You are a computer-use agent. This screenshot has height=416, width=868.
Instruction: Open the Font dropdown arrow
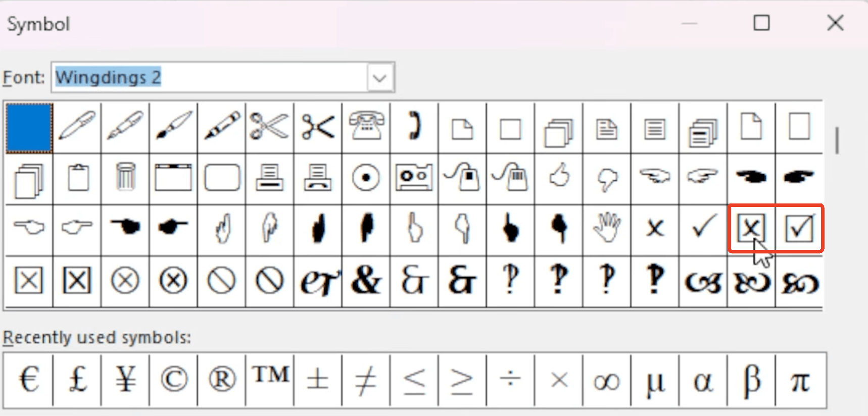(380, 78)
